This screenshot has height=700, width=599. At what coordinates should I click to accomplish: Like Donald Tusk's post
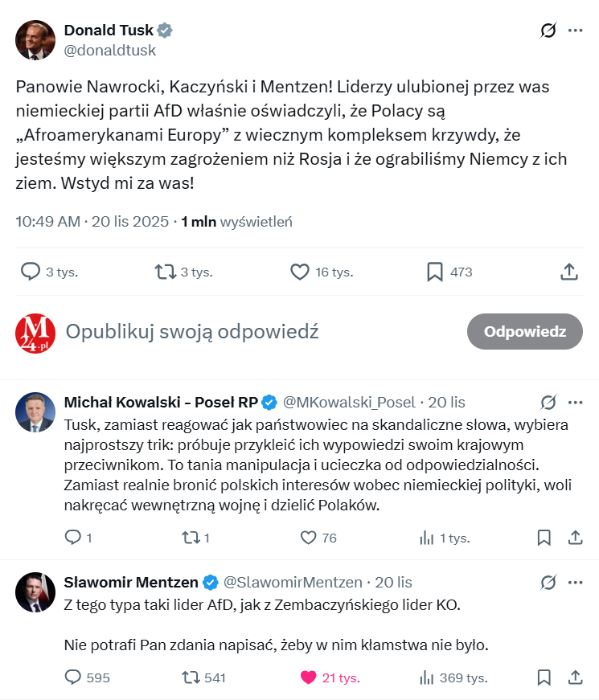point(300,272)
